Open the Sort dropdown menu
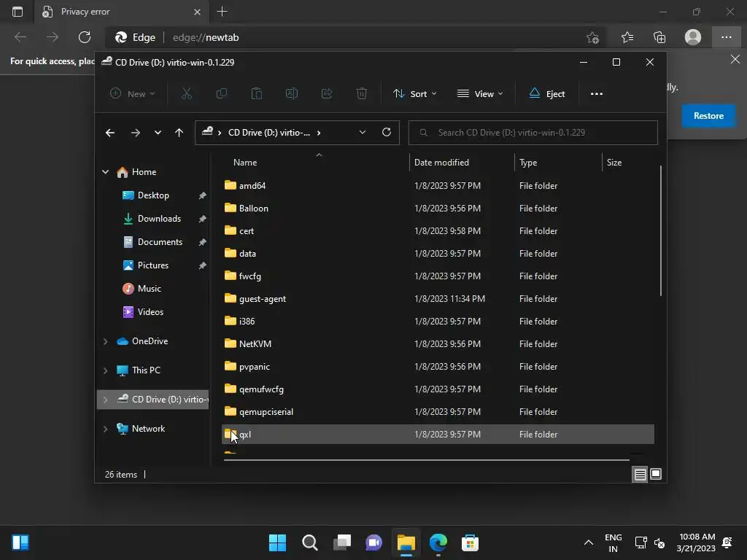 tap(414, 94)
